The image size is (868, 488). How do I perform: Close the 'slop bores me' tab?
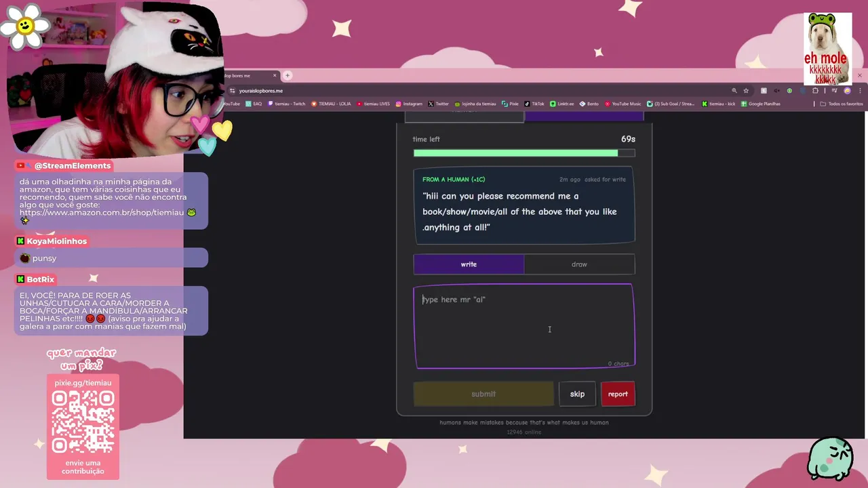275,75
